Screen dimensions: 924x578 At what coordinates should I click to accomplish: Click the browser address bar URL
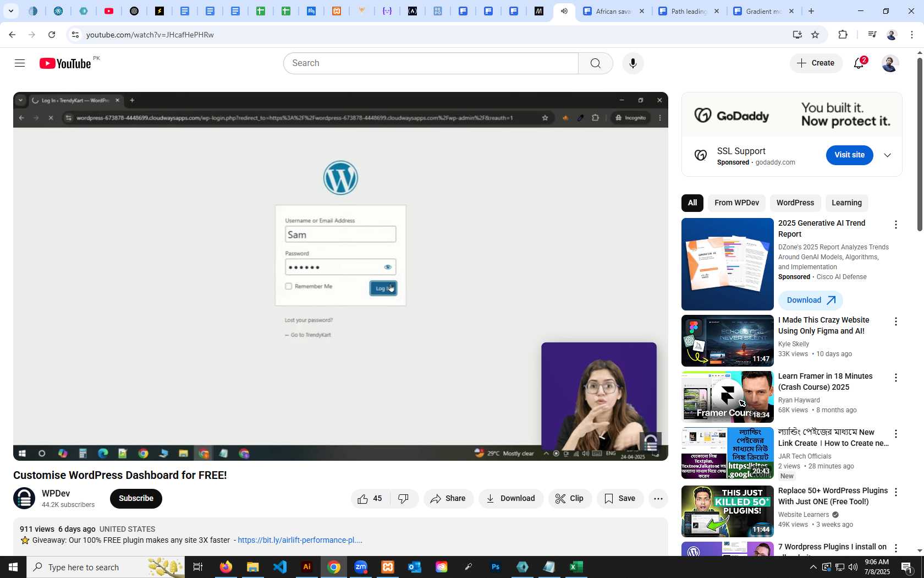pos(150,35)
